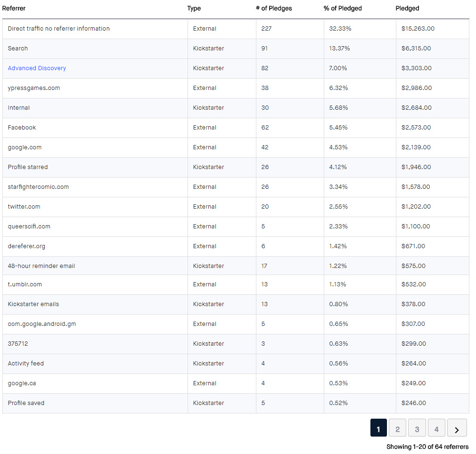476x454 pixels.
Task: Select twitter.com referrer cell
Action: pos(95,207)
